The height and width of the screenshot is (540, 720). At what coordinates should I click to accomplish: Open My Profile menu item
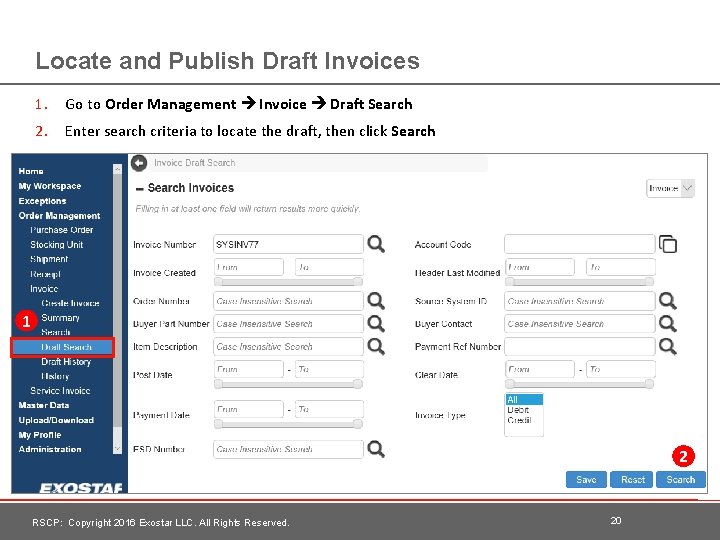click(39, 435)
